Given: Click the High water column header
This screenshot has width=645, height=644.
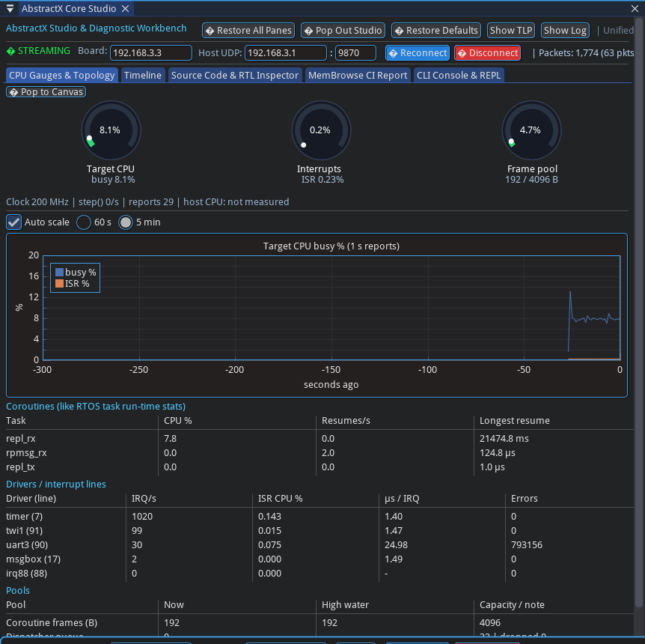Looking at the screenshot, I should click(x=345, y=605).
